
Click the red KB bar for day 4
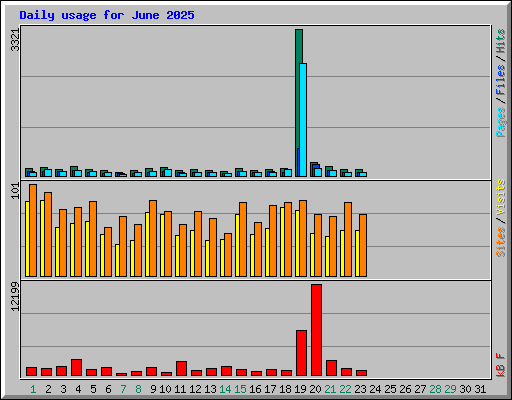(x=76, y=367)
